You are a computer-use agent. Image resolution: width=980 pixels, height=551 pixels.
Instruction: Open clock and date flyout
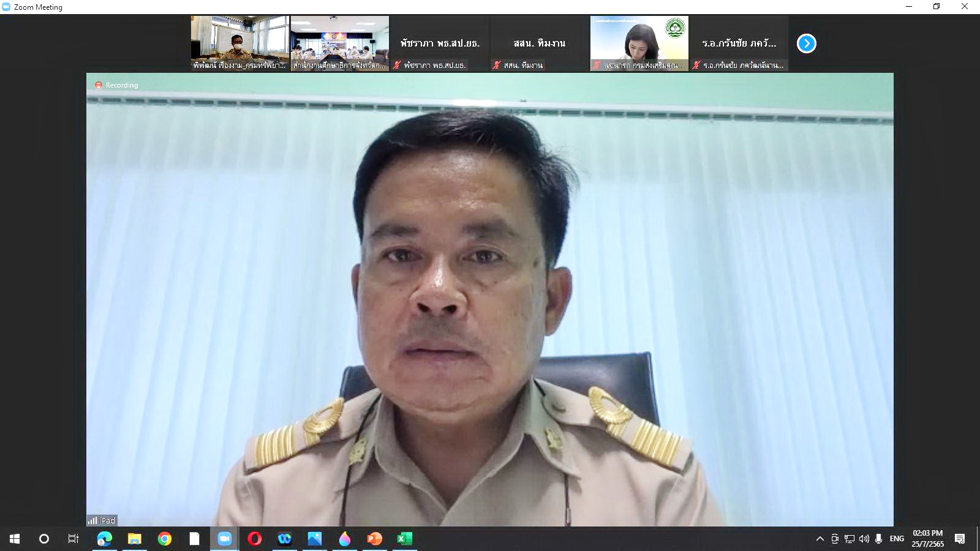coord(927,539)
